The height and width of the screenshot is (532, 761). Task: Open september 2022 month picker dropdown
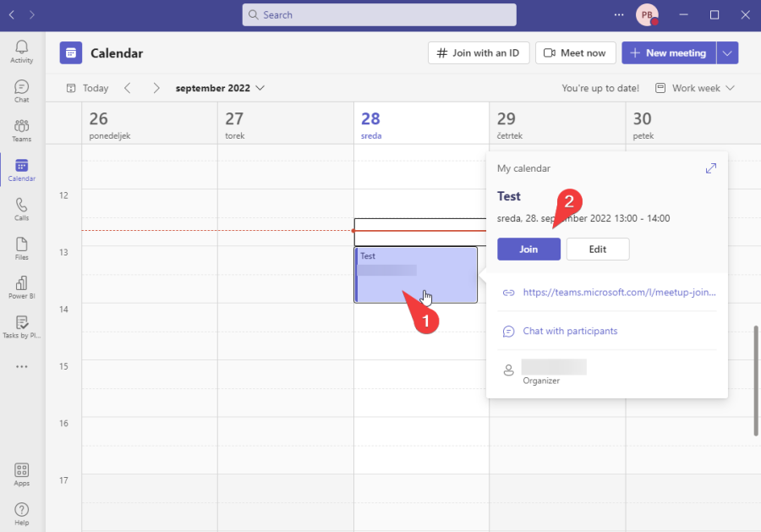[x=220, y=88]
